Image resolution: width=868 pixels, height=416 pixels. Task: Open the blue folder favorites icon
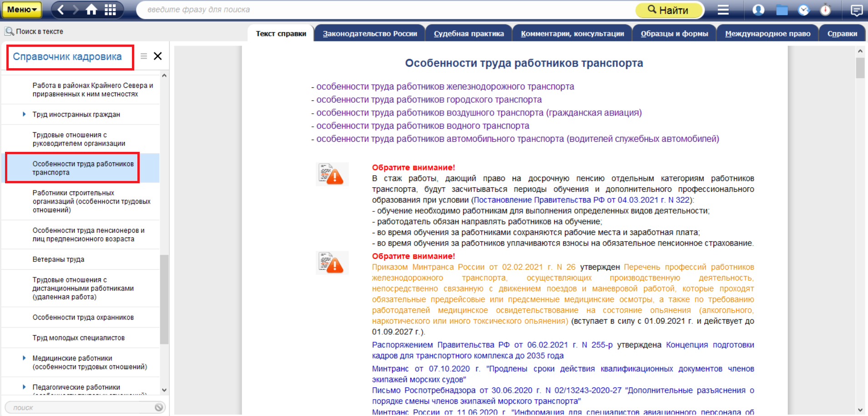pos(782,10)
